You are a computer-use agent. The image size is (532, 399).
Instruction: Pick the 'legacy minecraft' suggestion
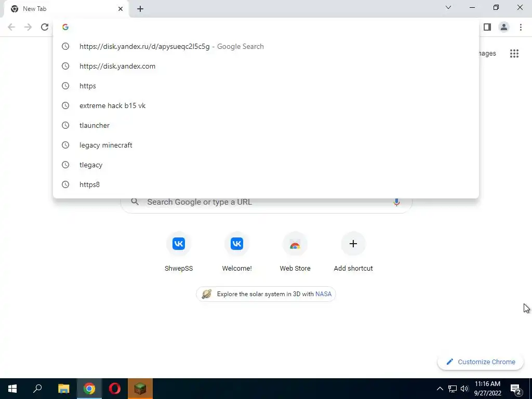tap(266, 145)
